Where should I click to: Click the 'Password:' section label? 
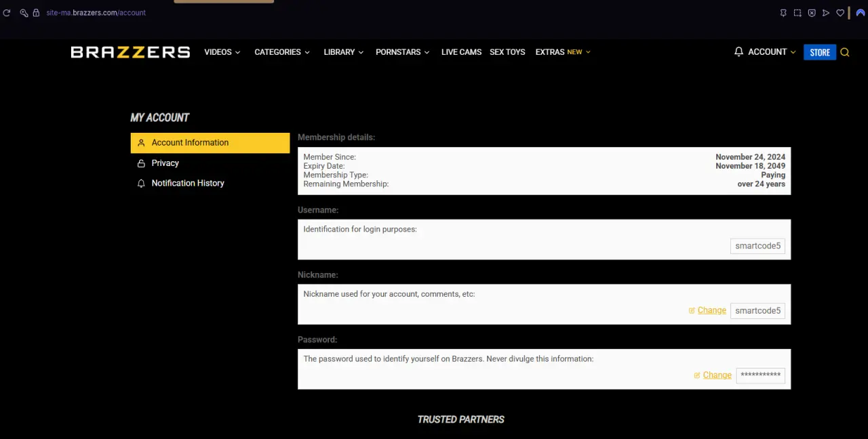coord(317,340)
